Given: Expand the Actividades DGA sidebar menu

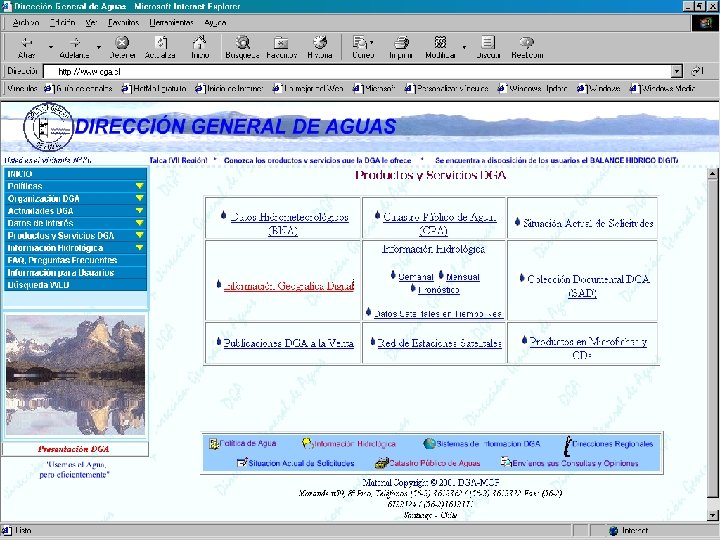Looking at the screenshot, I should click(x=140, y=211).
